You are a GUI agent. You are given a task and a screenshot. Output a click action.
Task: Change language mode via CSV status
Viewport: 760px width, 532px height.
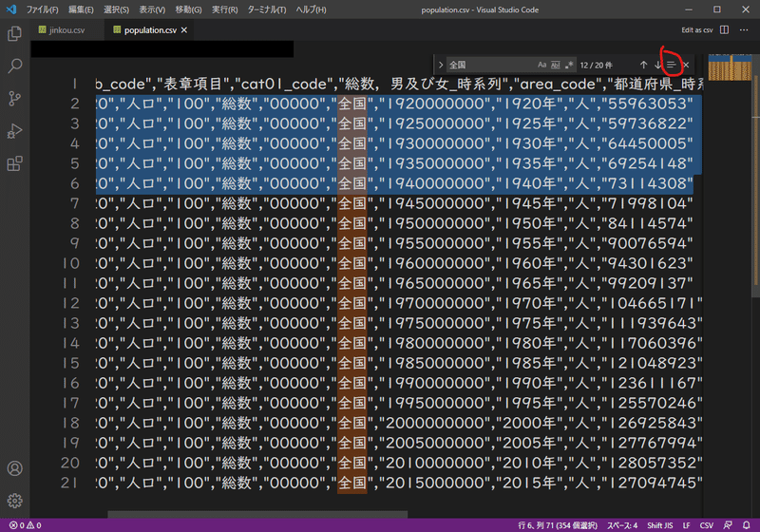[x=706, y=525]
